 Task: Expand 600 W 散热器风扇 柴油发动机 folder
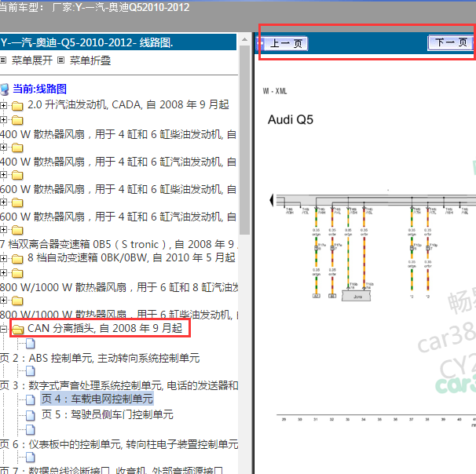click(x=3, y=174)
